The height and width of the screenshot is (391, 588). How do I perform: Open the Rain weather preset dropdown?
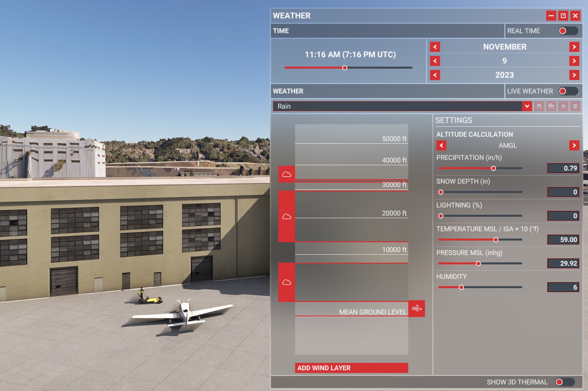[x=402, y=106]
